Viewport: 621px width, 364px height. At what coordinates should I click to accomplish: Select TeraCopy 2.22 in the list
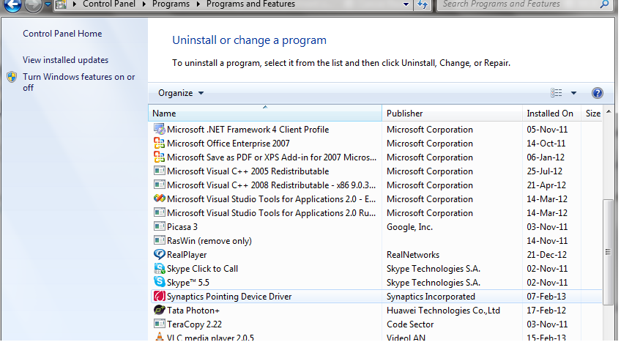[193, 324]
